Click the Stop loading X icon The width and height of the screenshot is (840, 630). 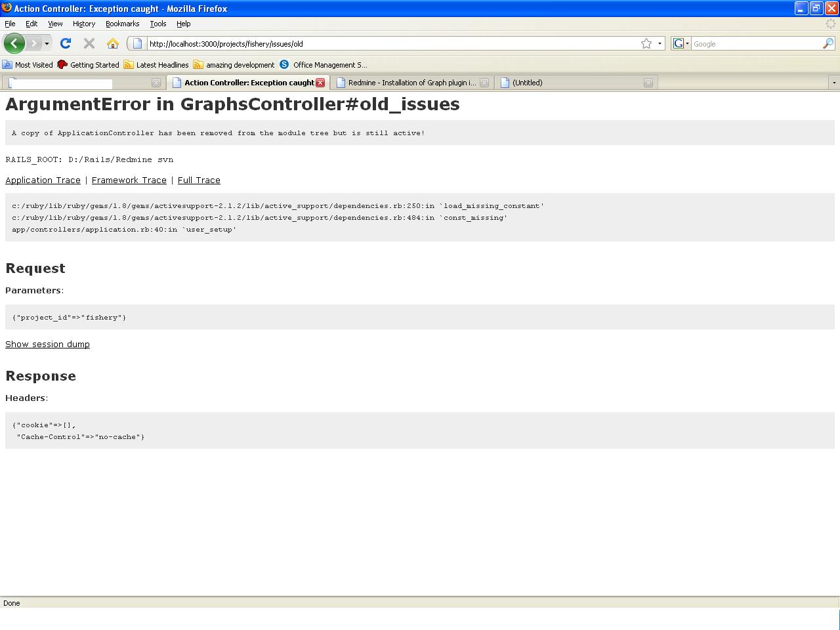pos(89,43)
